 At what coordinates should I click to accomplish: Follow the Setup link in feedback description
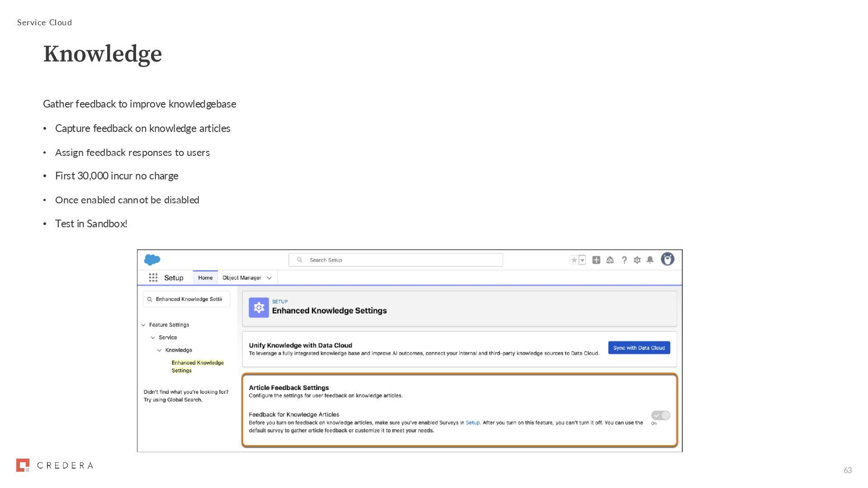(472, 423)
